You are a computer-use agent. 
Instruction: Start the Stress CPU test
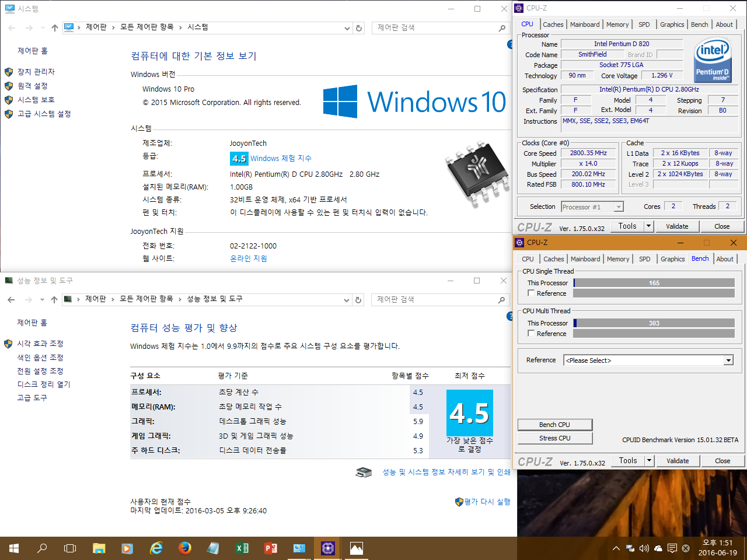555,438
